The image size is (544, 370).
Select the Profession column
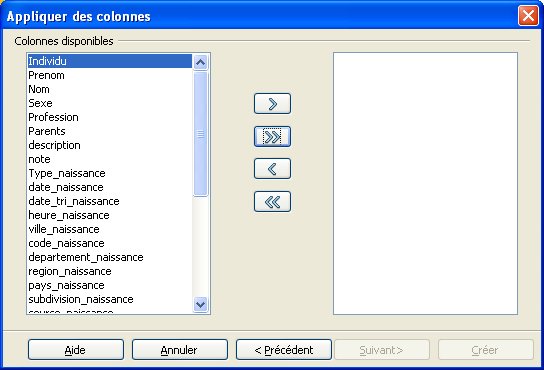[x=110, y=117]
